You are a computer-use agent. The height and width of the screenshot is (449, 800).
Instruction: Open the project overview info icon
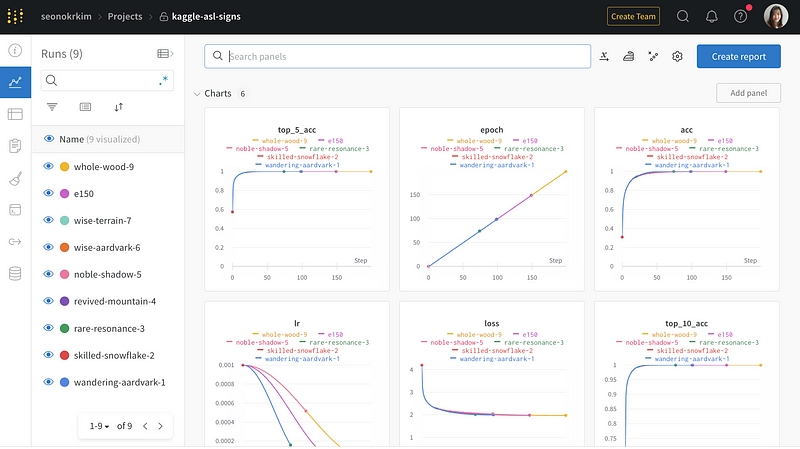coord(15,50)
